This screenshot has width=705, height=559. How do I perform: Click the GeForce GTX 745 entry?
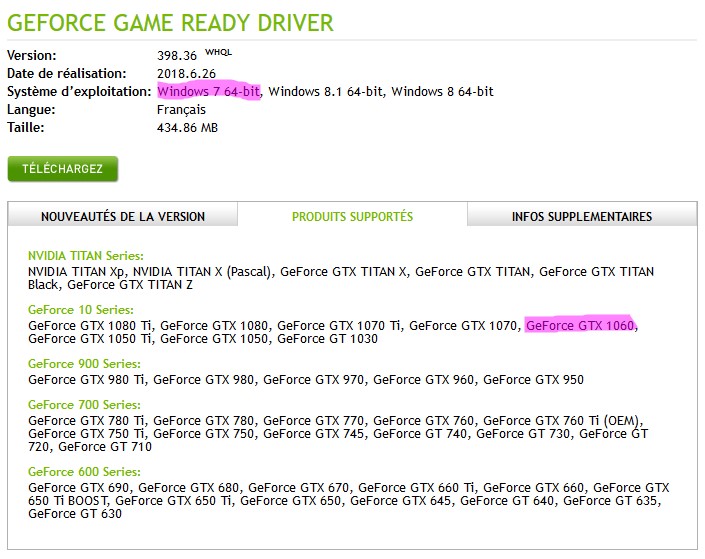point(313,434)
